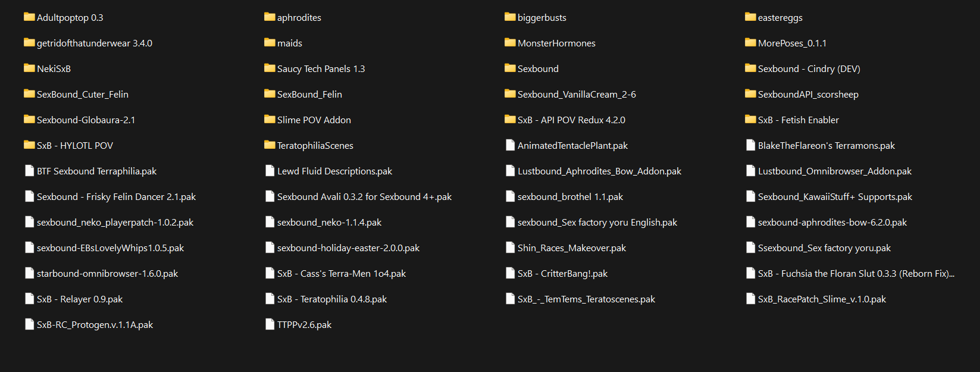The width and height of the screenshot is (980, 372).
Task: Select the 'sexbound_brothel 1.1.pak' file name
Action: pyautogui.click(x=571, y=197)
